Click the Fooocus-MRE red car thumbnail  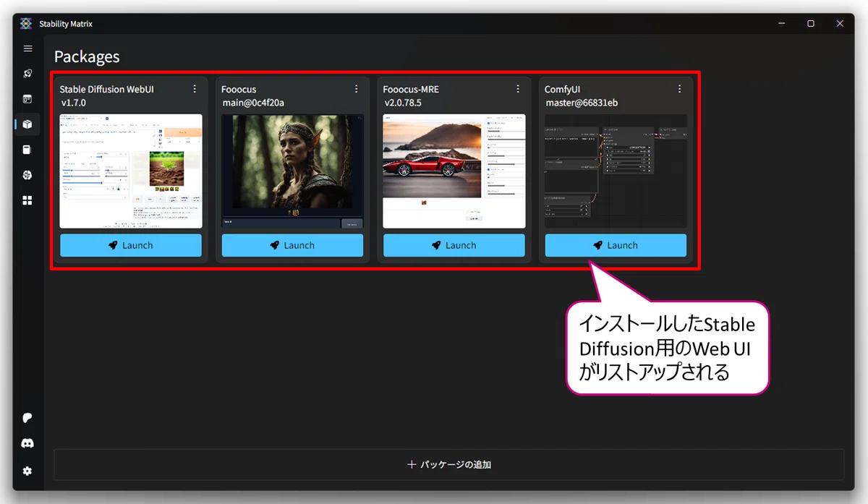[x=454, y=171]
